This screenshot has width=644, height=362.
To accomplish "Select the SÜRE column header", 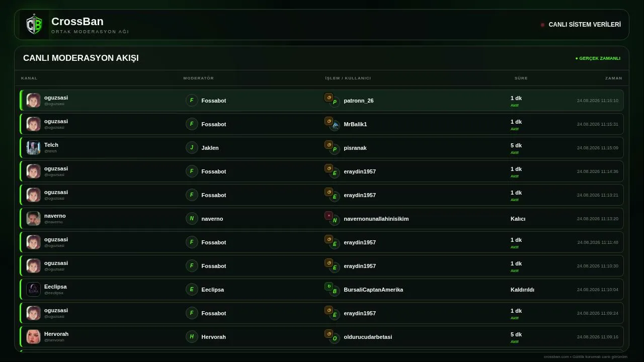I will pos(521,78).
